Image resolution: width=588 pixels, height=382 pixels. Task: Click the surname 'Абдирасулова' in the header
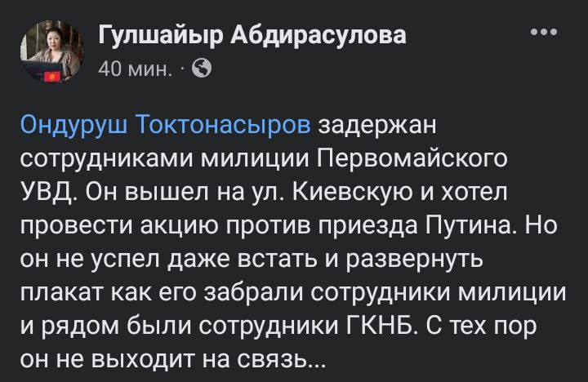318,36
